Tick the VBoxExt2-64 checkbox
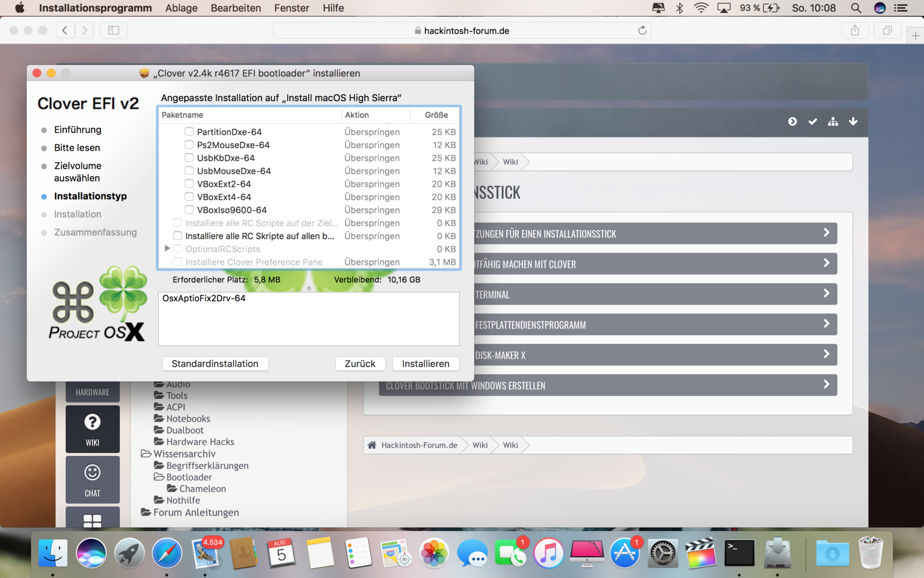The image size is (924, 578). tap(189, 184)
